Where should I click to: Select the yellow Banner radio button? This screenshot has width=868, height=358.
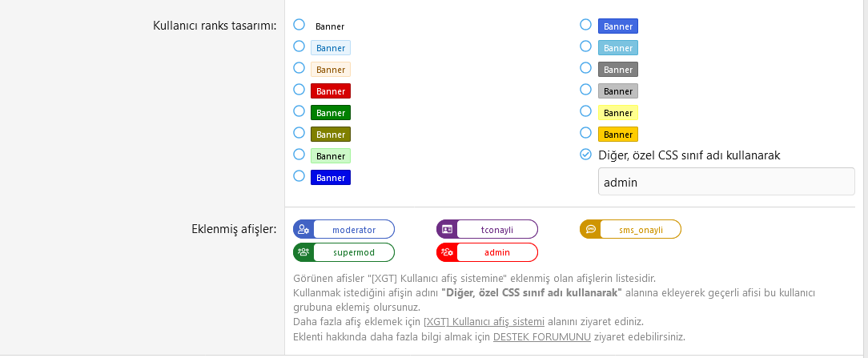tap(585, 111)
